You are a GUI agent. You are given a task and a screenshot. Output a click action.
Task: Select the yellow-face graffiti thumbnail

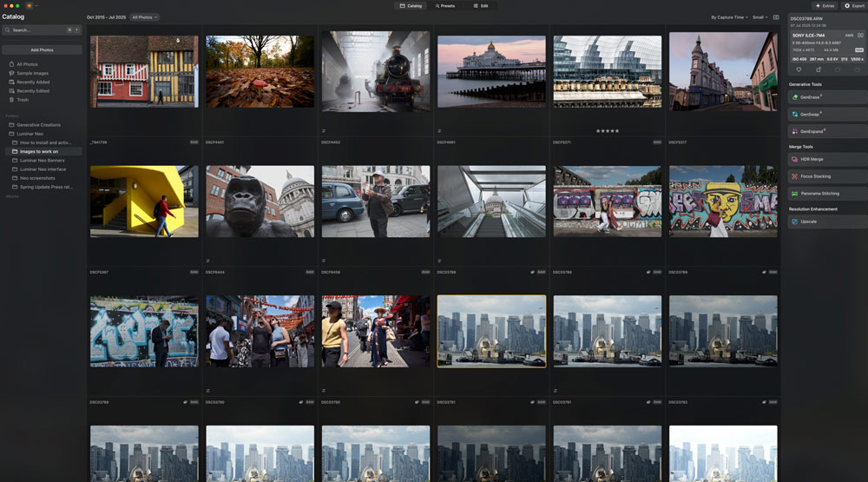click(723, 201)
